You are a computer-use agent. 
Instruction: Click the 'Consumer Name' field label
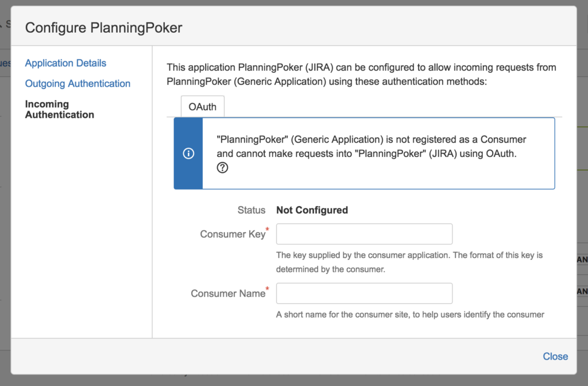coord(228,294)
